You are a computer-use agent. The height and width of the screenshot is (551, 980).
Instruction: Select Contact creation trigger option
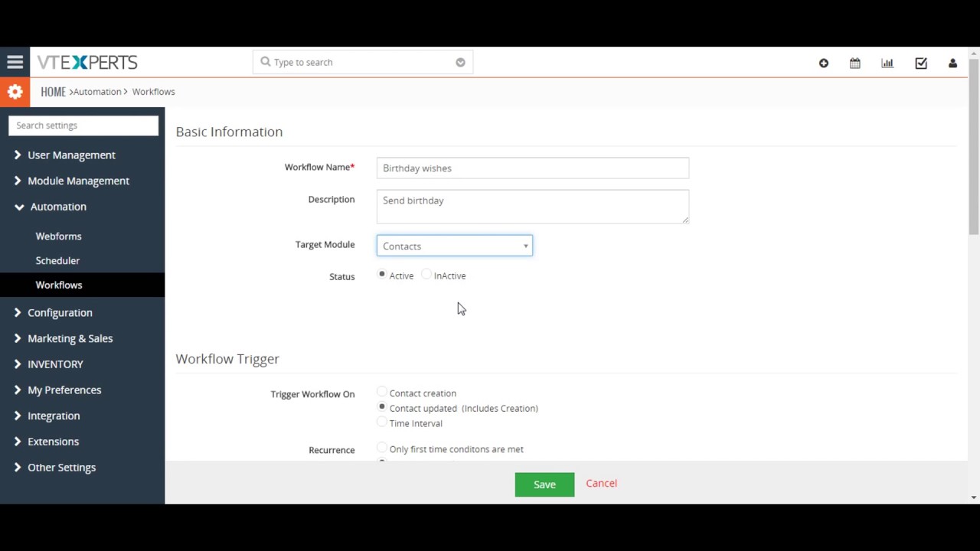pyautogui.click(x=382, y=393)
